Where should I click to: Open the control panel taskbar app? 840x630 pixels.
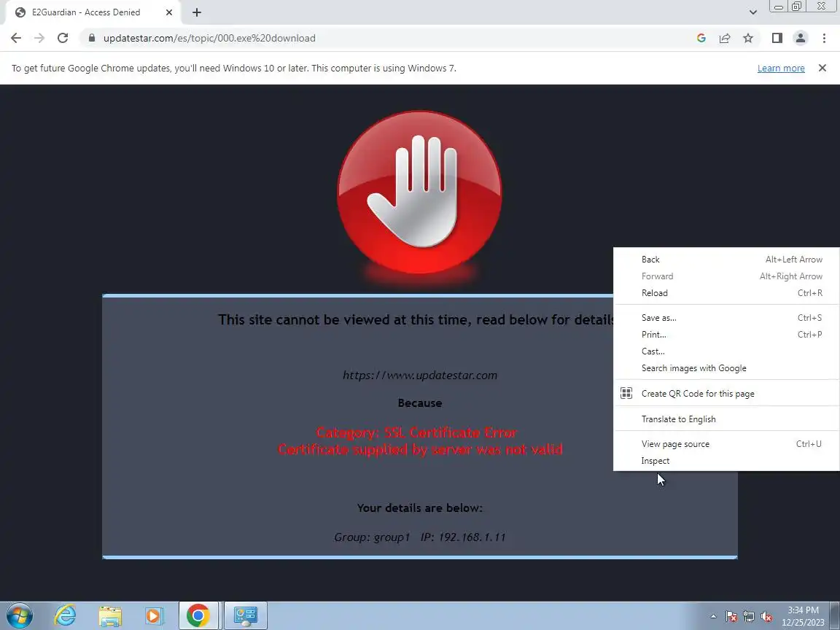pyautogui.click(x=246, y=615)
